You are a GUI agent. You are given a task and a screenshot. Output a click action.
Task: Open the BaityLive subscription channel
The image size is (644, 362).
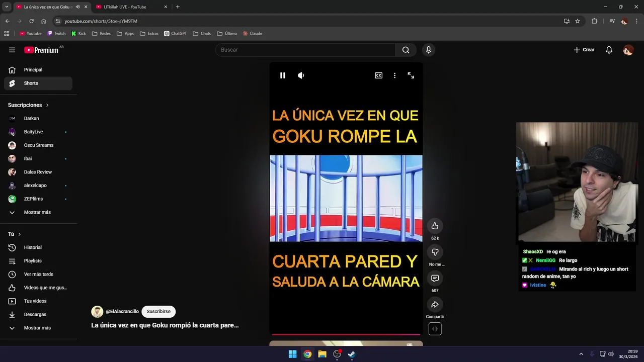click(x=38, y=132)
